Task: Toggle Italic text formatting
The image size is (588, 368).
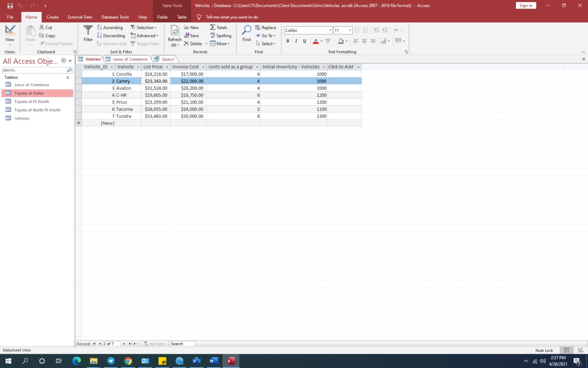Action: (296, 41)
